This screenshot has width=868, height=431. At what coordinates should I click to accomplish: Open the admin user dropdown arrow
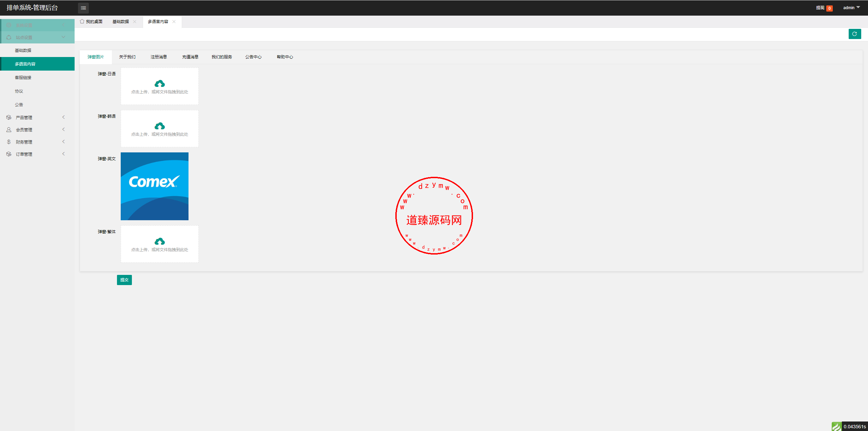[x=858, y=7]
